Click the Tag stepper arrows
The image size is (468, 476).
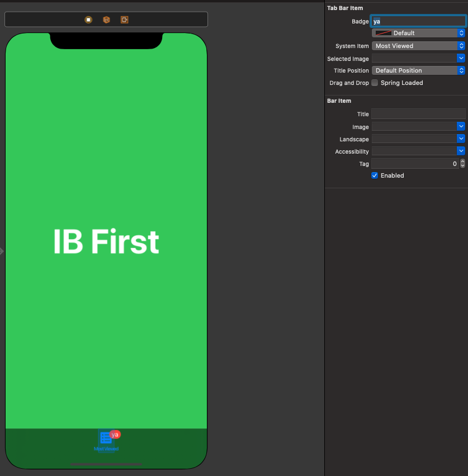point(462,164)
